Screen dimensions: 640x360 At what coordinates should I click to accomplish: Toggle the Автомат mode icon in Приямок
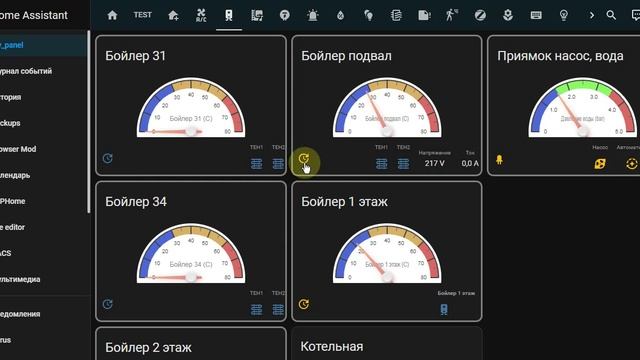tap(631, 164)
